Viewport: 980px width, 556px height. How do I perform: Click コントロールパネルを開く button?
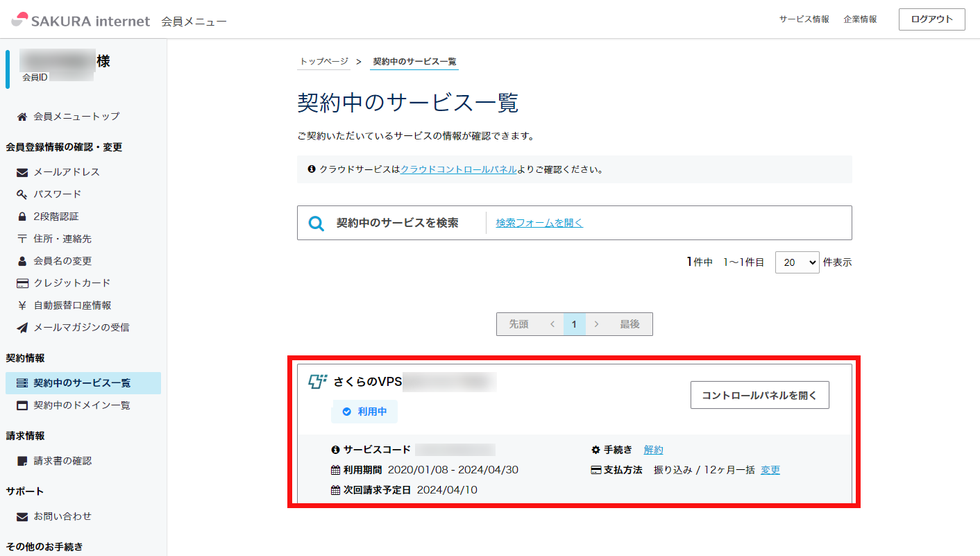click(x=759, y=395)
